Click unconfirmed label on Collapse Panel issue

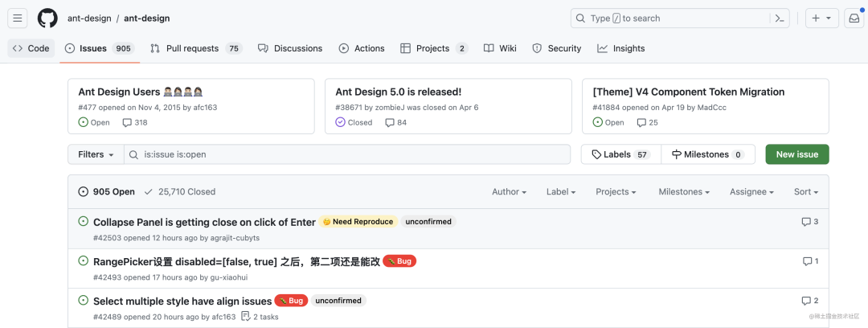click(x=428, y=222)
